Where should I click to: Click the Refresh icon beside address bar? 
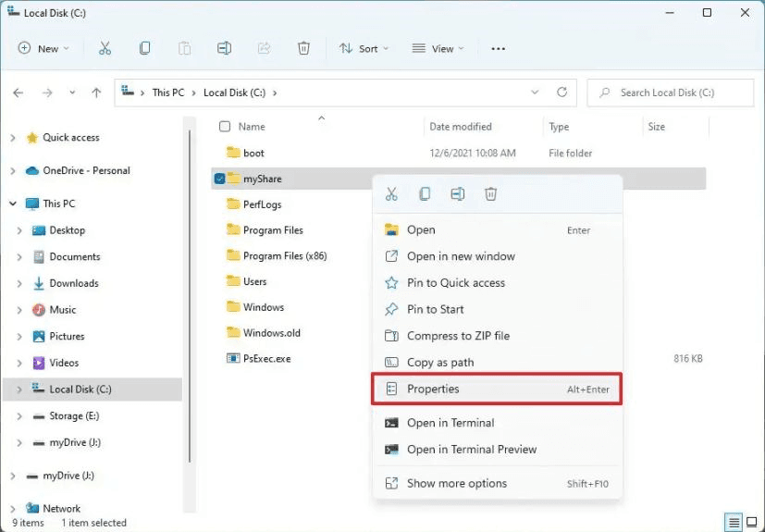pos(561,93)
